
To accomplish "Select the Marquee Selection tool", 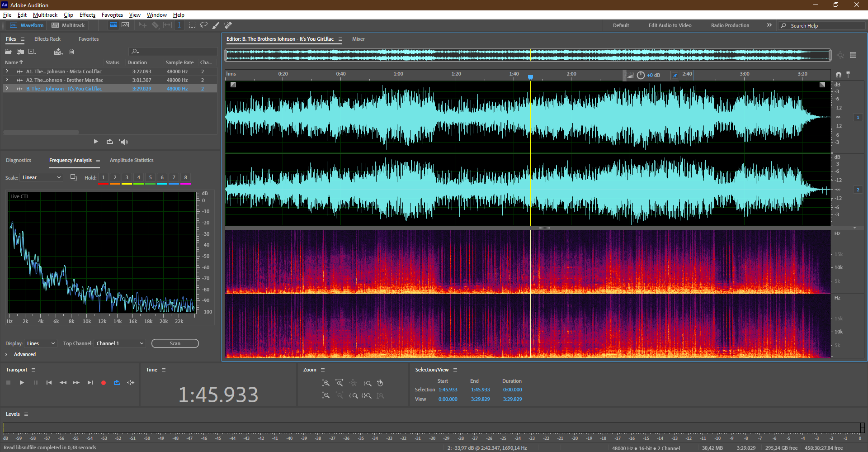I will tap(192, 25).
